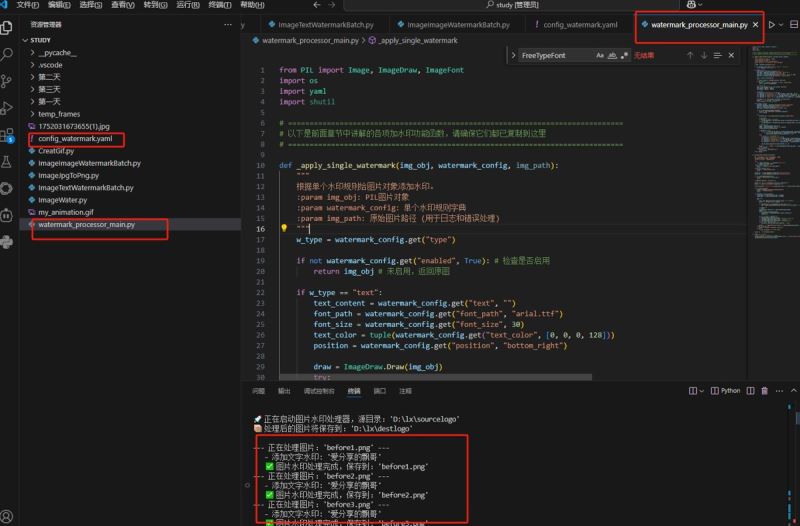The height and width of the screenshot is (526, 800).
Task: Click the FreeTypeFont find input field
Action: [550, 56]
